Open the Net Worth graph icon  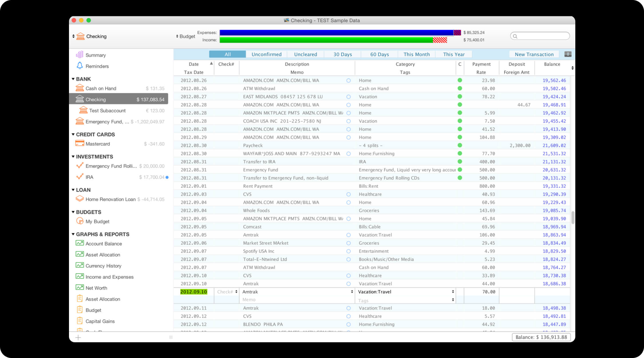(x=80, y=287)
